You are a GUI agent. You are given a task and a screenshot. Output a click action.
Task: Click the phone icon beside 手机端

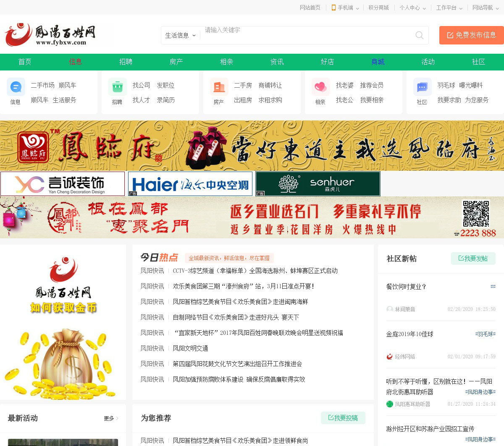tap(333, 8)
